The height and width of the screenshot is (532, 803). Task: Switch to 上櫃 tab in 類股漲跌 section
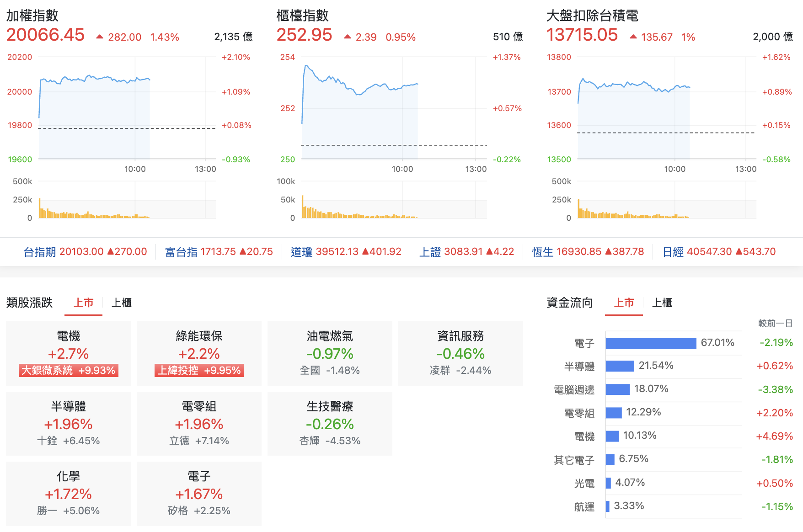tap(121, 303)
